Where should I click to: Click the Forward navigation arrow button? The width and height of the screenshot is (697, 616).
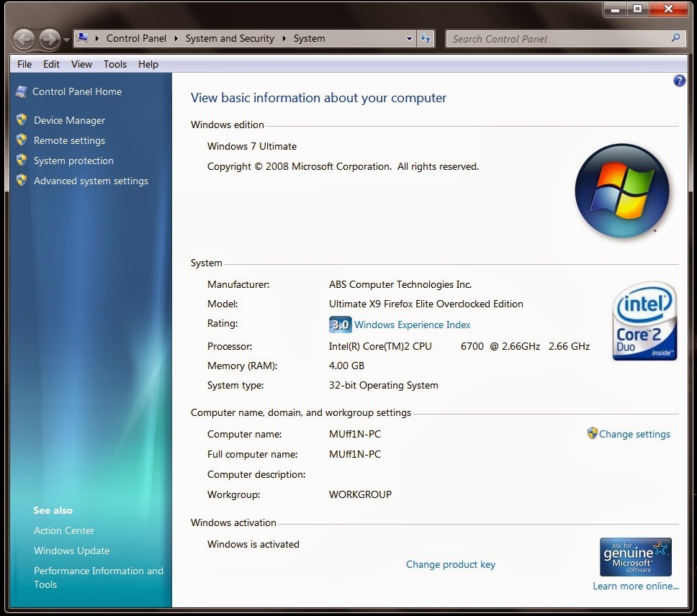(x=50, y=39)
